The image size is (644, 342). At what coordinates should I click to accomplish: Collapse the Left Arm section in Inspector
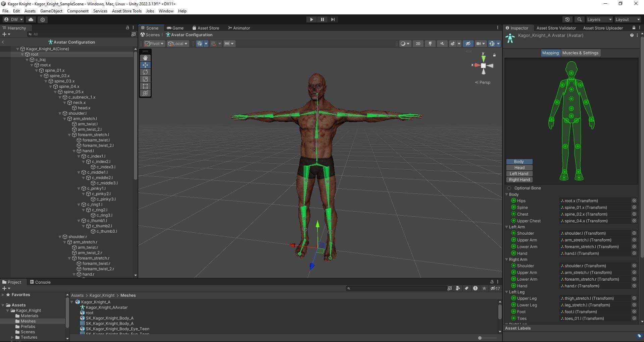[x=507, y=227]
